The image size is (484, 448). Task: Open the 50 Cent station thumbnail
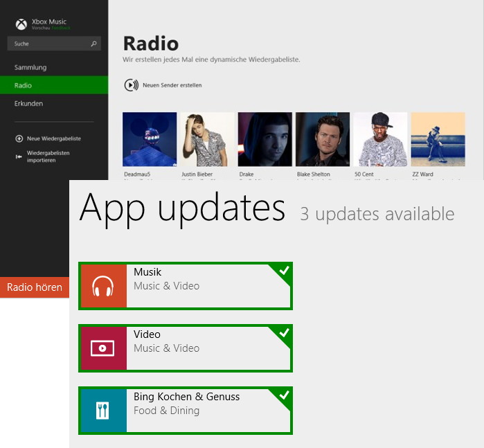pyautogui.click(x=380, y=139)
